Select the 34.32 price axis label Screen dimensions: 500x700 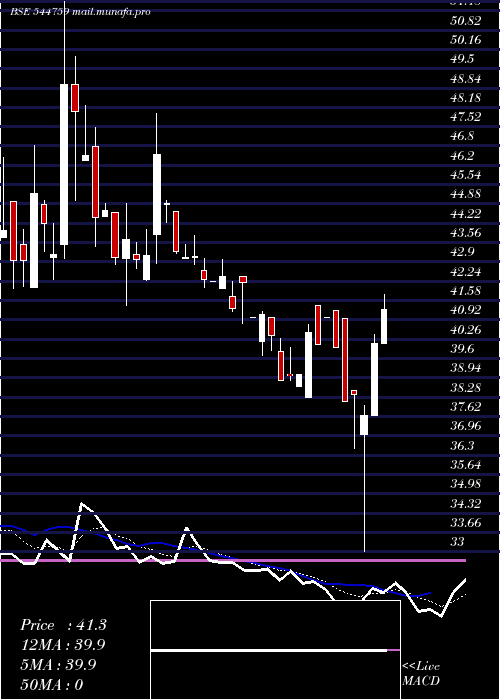click(x=466, y=504)
